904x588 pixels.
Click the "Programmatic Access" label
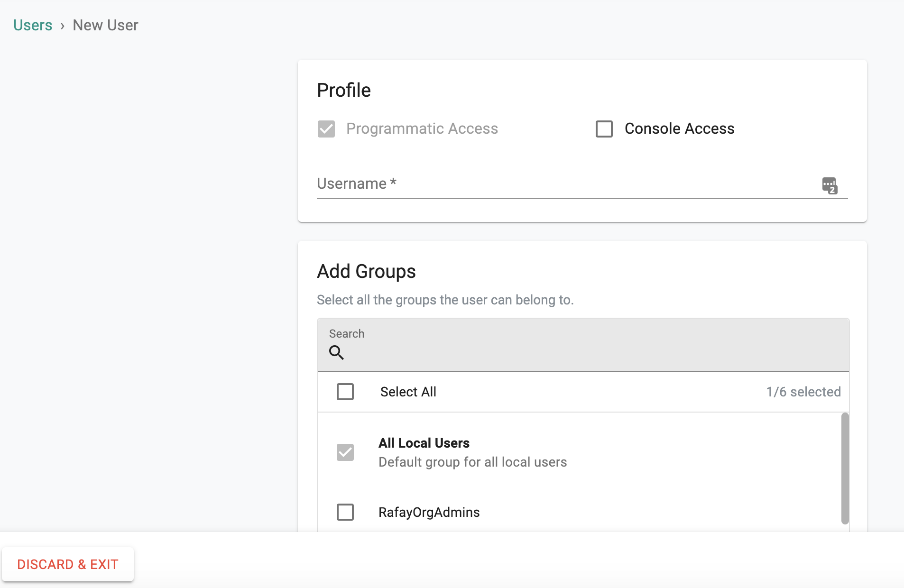click(422, 129)
